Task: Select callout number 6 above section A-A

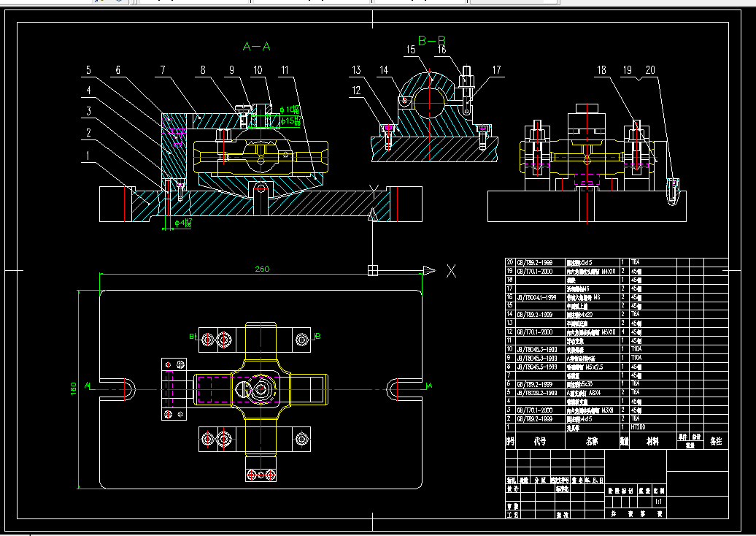Action: (118, 70)
